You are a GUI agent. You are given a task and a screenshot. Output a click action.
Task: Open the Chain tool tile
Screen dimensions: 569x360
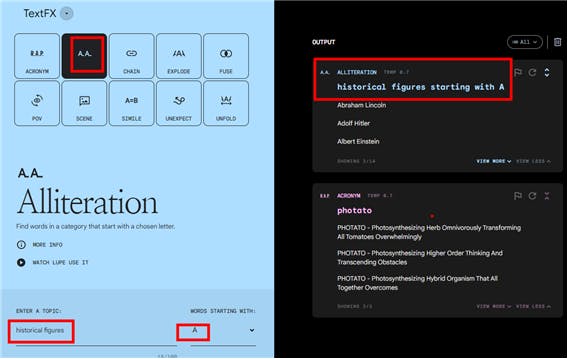tap(131, 56)
